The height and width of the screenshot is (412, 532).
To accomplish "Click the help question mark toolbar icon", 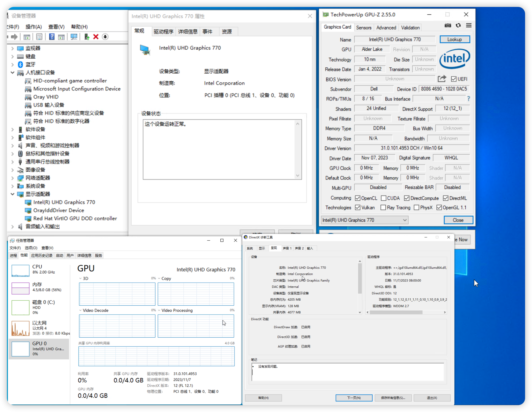I will click(52, 37).
